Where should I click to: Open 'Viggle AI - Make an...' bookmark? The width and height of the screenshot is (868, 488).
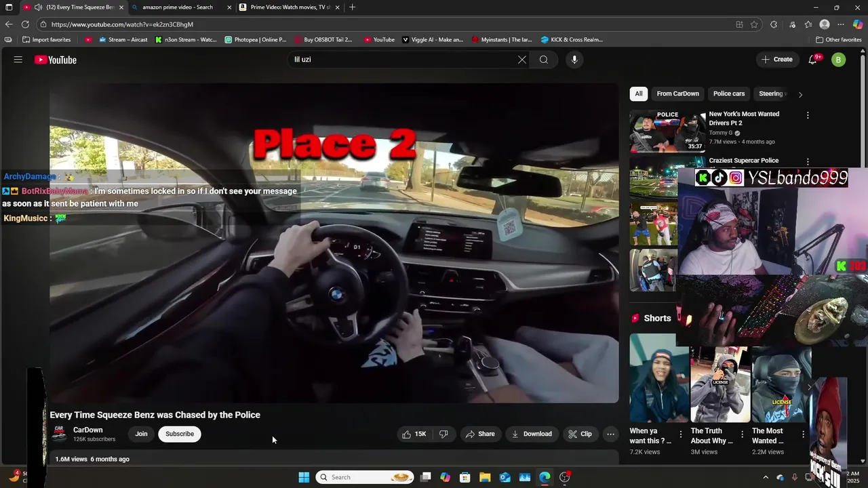[x=433, y=40]
